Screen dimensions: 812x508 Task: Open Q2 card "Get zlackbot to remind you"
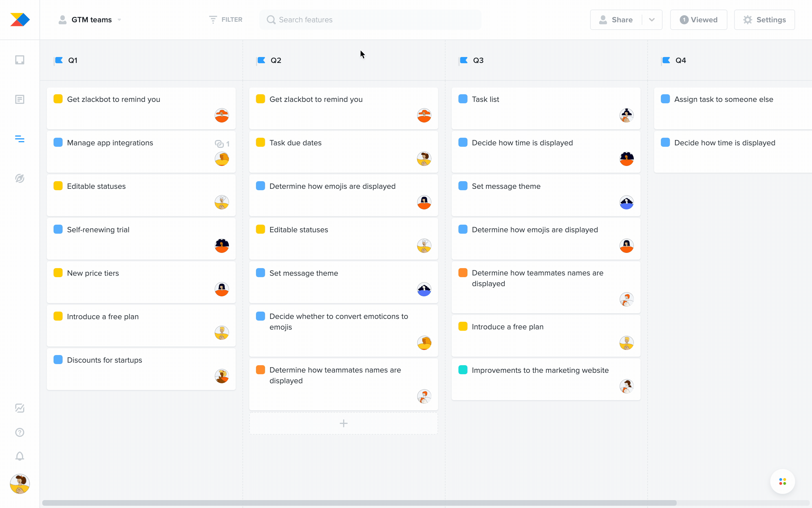(x=344, y=108)
